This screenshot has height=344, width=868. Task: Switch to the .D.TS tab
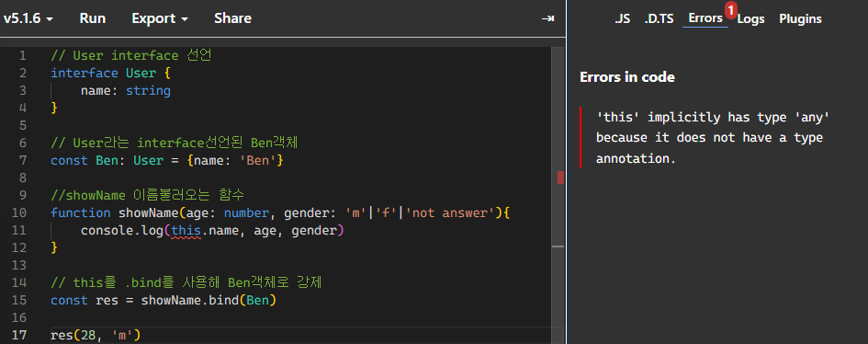pyautogui.click(x=659, y=18)
